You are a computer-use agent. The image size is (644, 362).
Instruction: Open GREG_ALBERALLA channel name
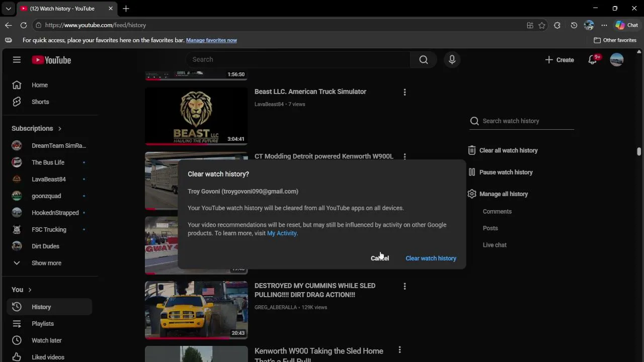[276, 307]
